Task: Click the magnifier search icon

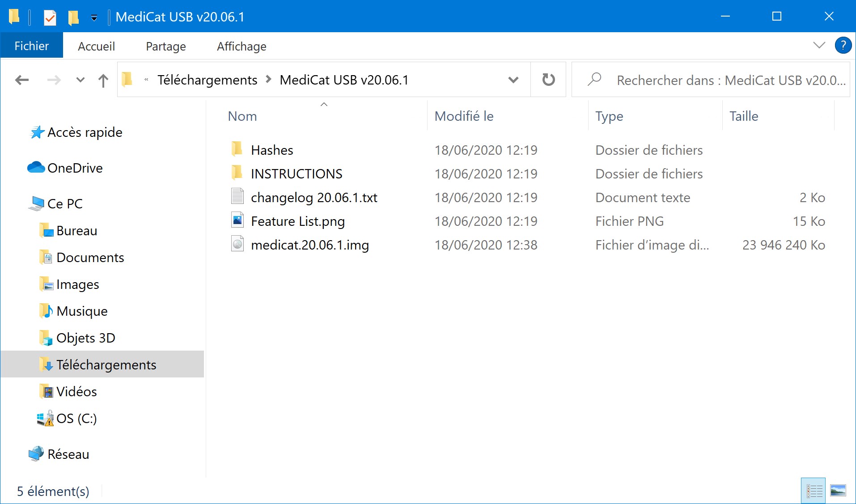Action: point(594,80)
